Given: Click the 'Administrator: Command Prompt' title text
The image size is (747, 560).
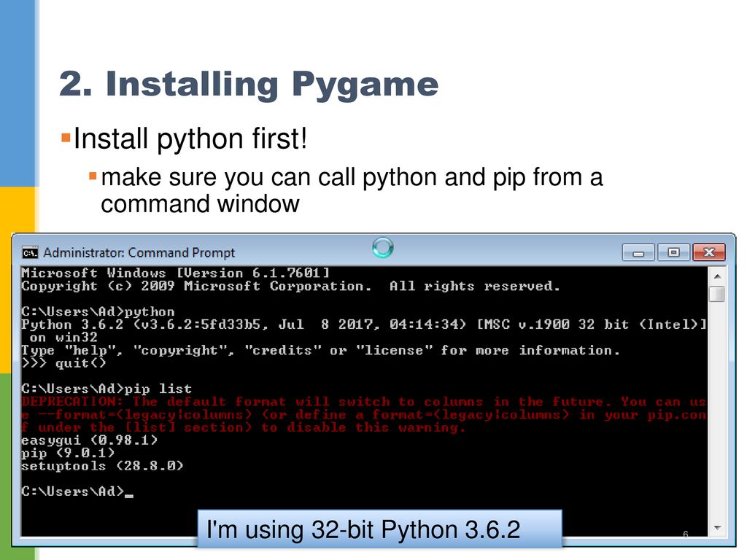Looking at the screenshot, I should tap(139, 252).
